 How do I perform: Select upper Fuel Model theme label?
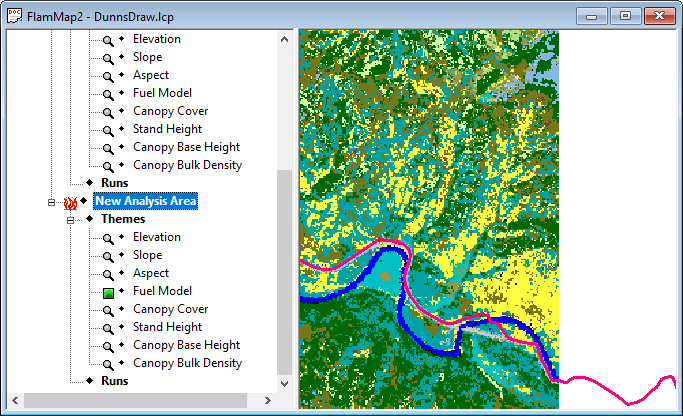click(162, 93)
